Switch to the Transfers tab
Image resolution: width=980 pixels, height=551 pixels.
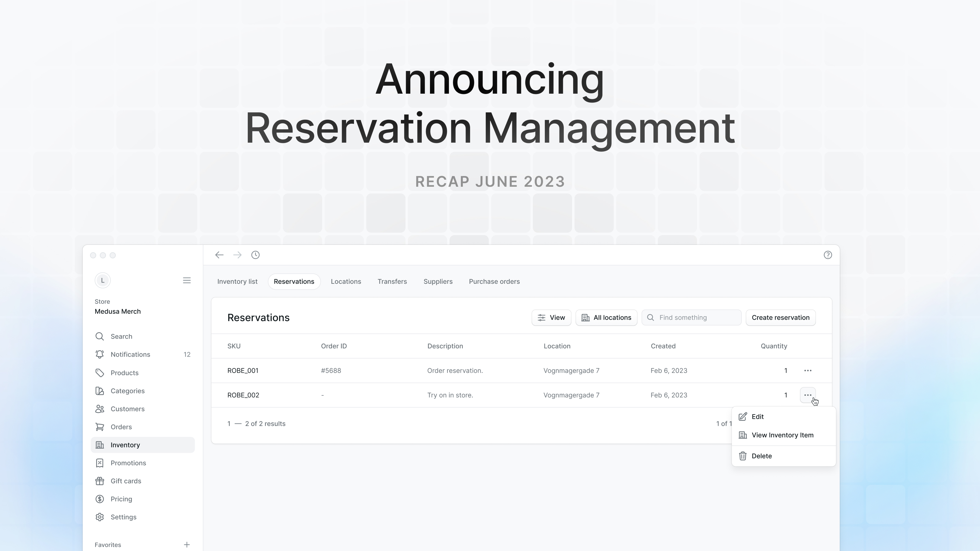click(x=392, y=281)
